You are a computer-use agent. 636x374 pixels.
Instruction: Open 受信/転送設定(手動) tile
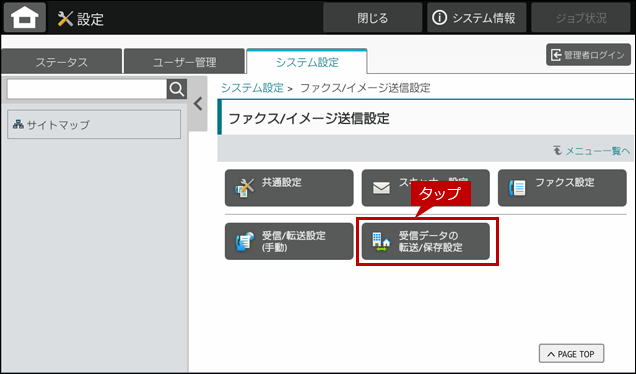289,241
